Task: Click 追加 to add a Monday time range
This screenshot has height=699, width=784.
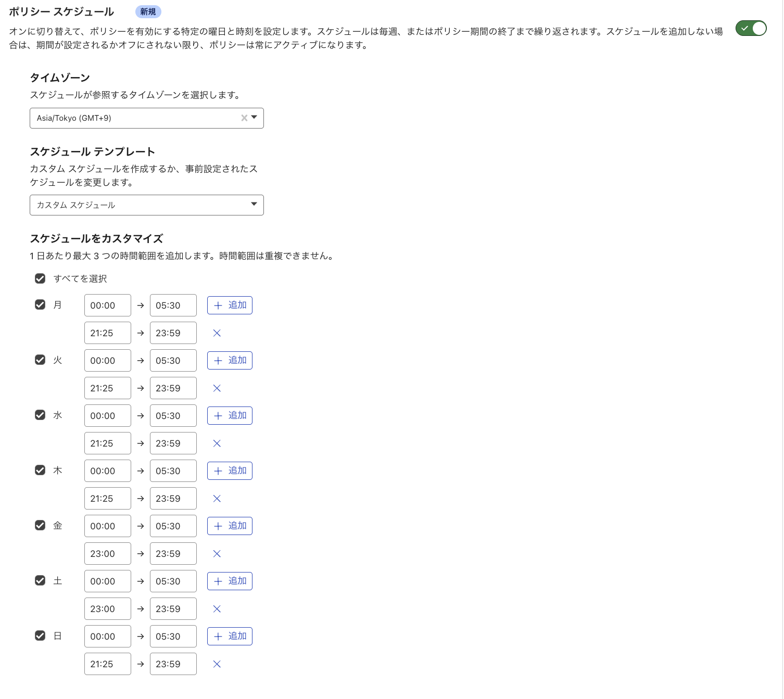Action: coord(230,305)
